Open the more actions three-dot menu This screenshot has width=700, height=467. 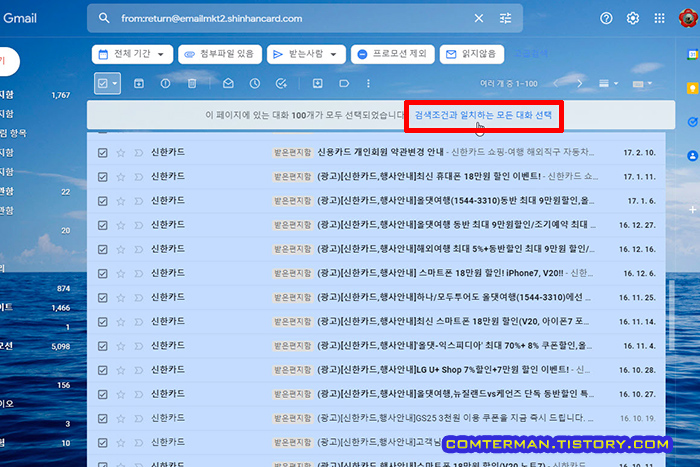pyautogui.click(x=368, y=83)
